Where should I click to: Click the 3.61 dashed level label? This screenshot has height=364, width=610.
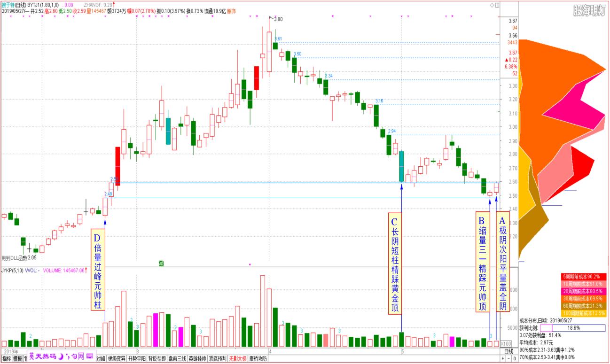[x=278, y=39]
